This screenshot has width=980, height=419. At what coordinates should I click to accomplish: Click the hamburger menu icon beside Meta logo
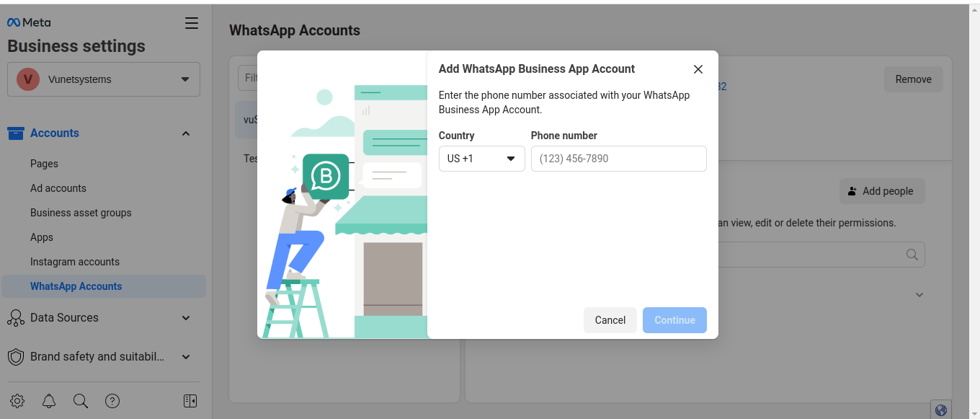coord(192,23)
